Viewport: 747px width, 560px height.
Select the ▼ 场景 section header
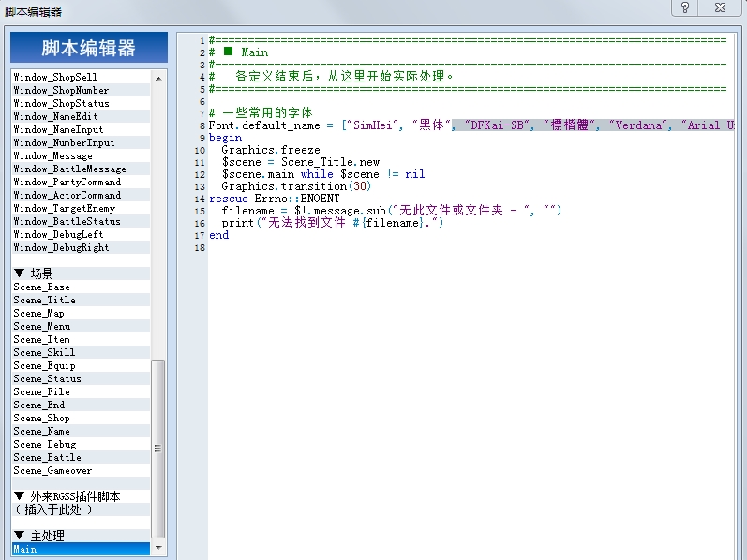pos(81,273)
